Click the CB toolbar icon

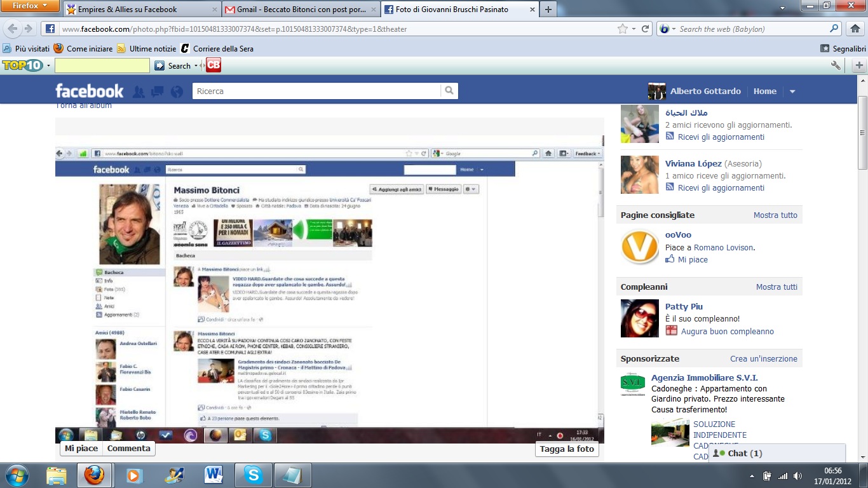(213, 65)
